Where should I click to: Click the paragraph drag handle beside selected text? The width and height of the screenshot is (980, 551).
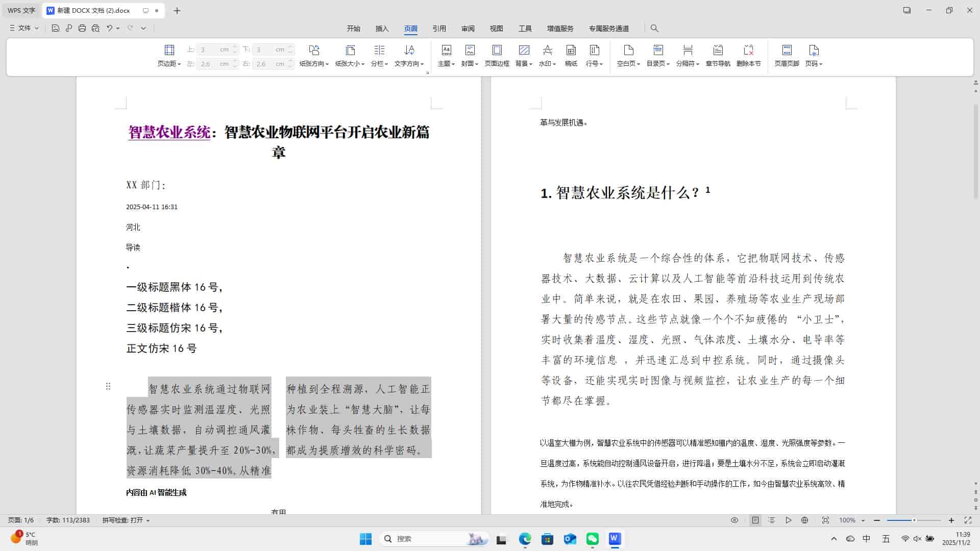[x=108, y=386]
